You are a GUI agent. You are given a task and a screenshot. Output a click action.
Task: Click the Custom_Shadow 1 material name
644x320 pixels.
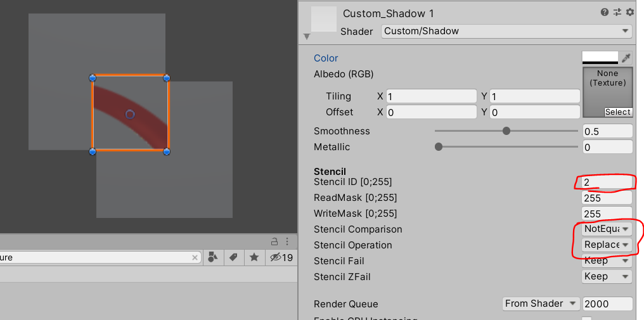[x=388, y=13]
